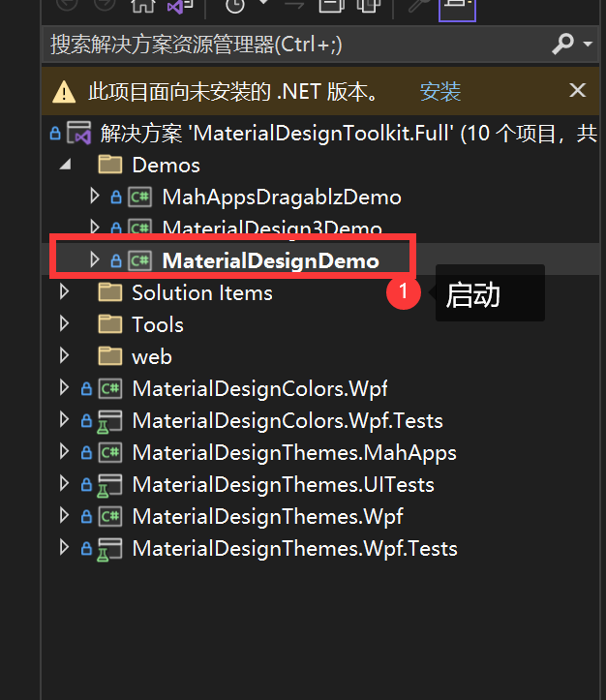The image size is (606, 700).
Task: Select MaterialDesignThemes.Wpf project name
Action: [x=268, y=517]
